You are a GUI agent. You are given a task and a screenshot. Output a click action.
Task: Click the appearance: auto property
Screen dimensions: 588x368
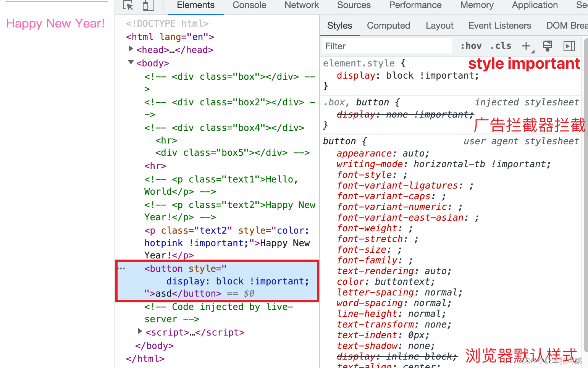[x=383, y=153]
